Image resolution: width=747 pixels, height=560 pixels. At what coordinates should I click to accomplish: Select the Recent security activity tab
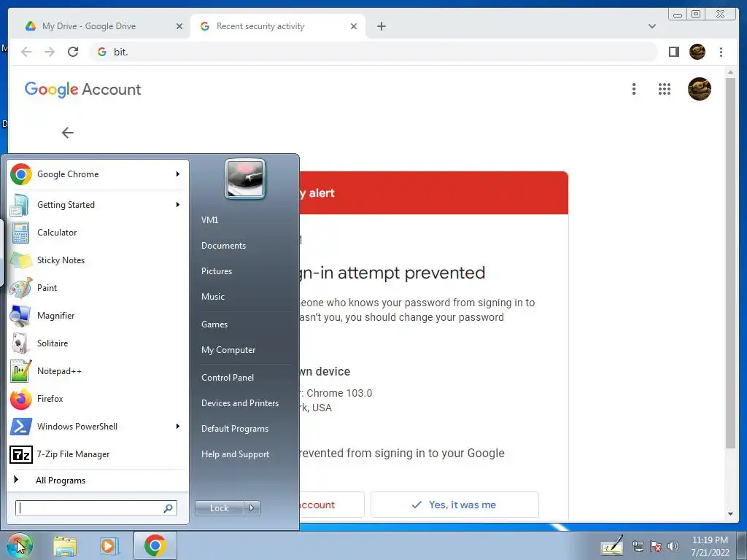260,26
